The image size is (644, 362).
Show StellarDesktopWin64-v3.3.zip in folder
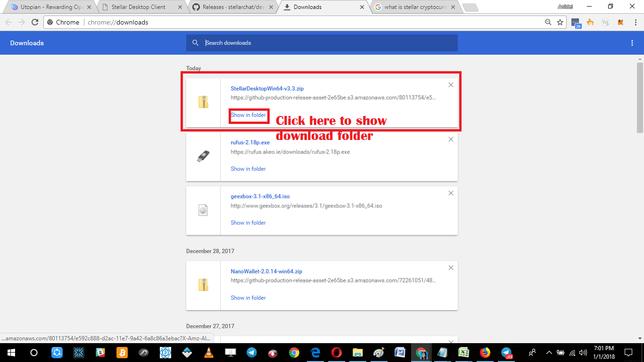[248, 115]
